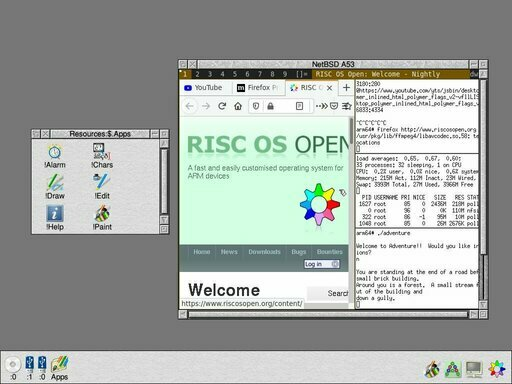Image resolution: width=512 pixels, height=384 pixels.
Task: Click the 'load averages' line in terminal
Action: (409, 158)
